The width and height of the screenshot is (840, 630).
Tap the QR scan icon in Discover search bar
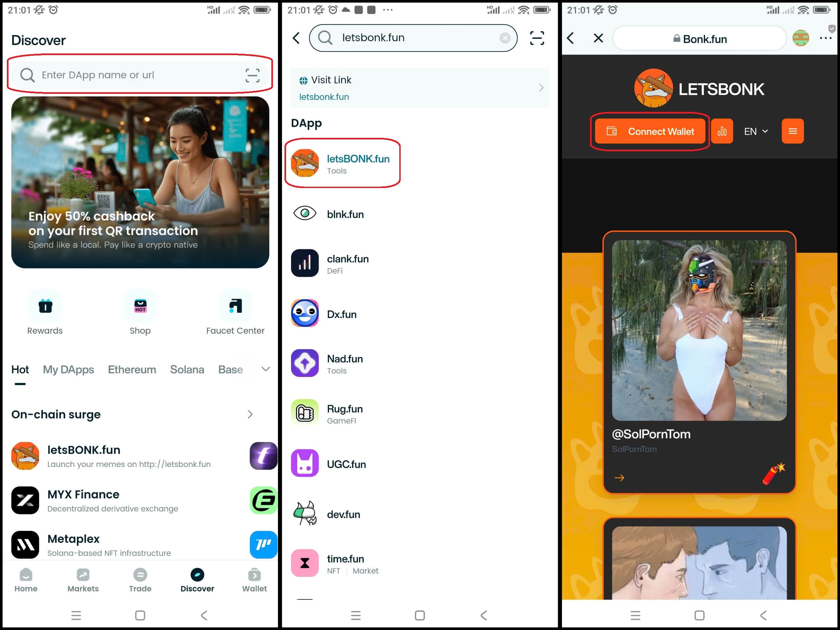click(x=252, y=75)
